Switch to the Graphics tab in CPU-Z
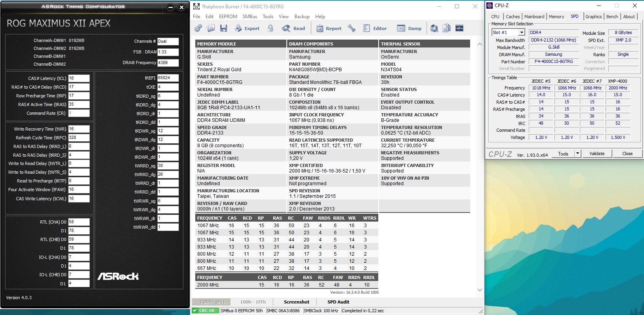The image size is (644, 315). [x=593, y=17]
